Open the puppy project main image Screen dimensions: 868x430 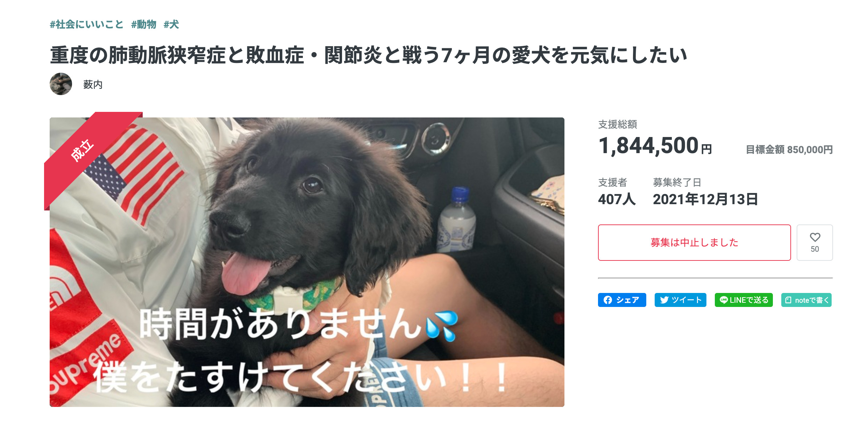click(x=307, y=262)
